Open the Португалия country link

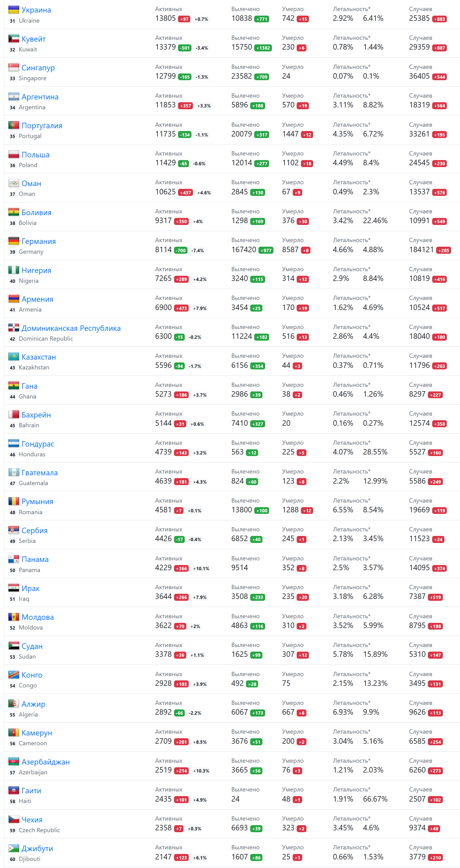point(42,126)
